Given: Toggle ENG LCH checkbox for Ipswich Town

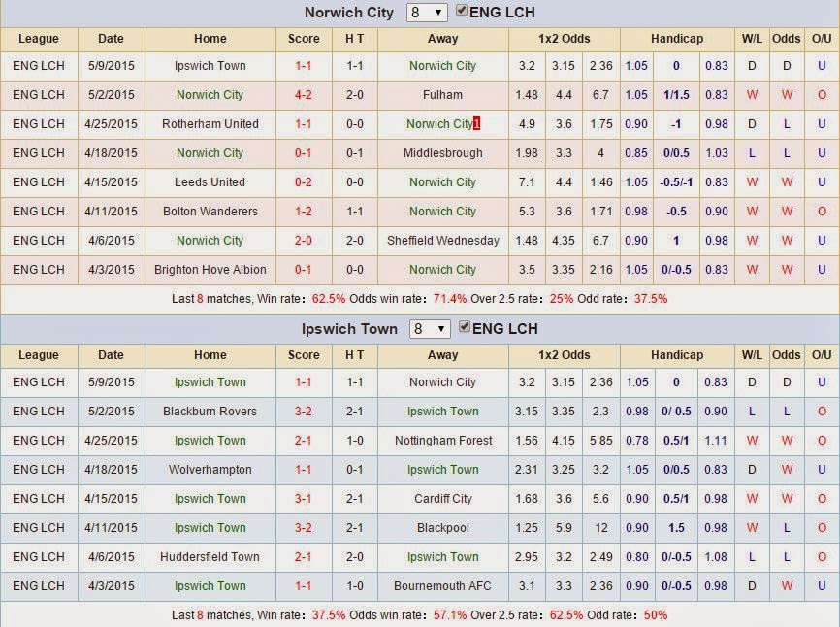Looking at the screenshot, I should [x=465, y=326].
